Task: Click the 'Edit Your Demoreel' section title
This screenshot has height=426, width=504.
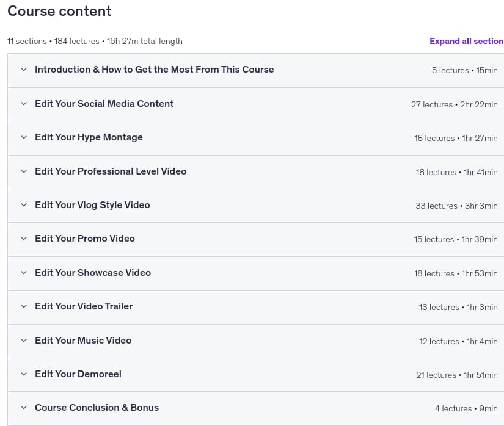Action: point(78,374)
